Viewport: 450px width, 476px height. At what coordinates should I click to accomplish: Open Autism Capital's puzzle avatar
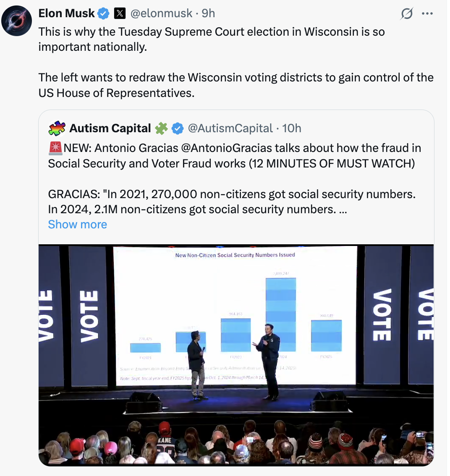tap(57, 128)
